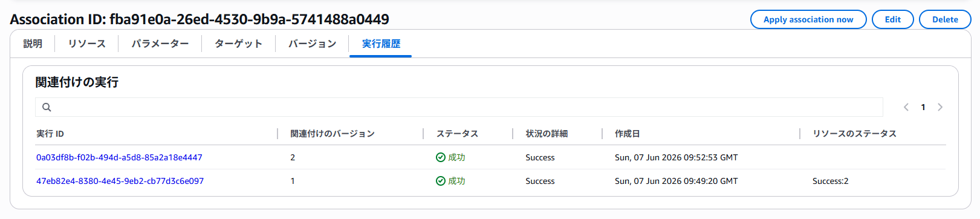Click the 作成日 column header
This screenshot has width=980, height=219.
tap(628, 134)
